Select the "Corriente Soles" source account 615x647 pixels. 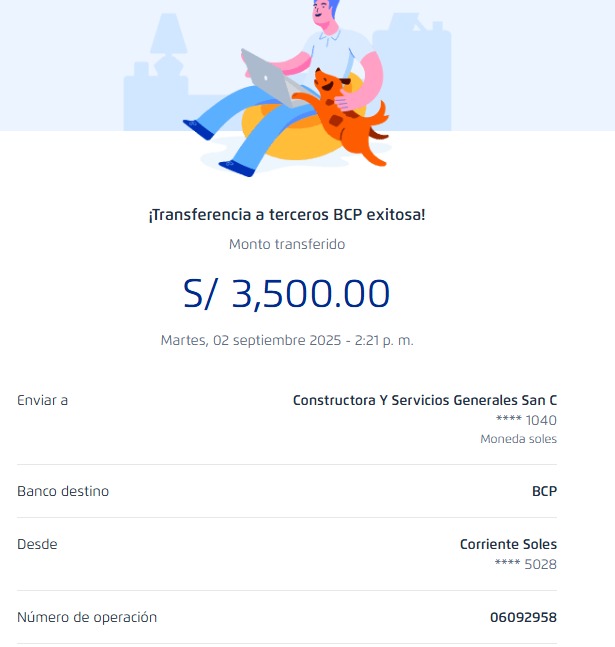[508, 544]
